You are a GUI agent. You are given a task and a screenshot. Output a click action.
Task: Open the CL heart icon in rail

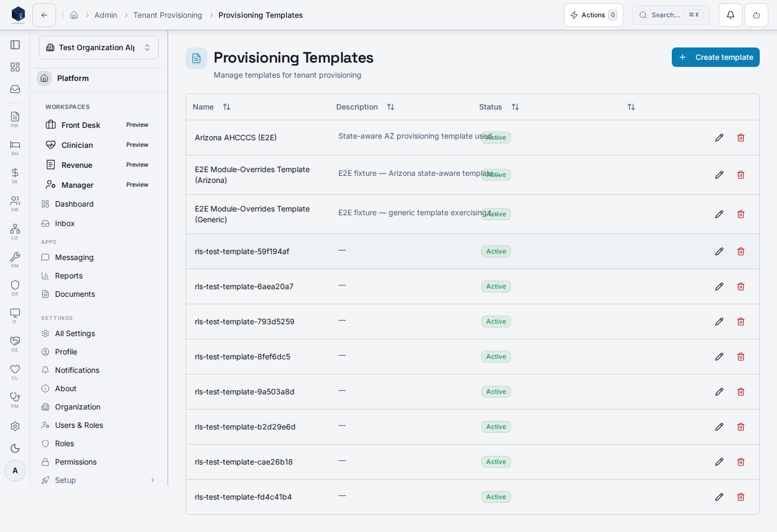tap(15, 372)
